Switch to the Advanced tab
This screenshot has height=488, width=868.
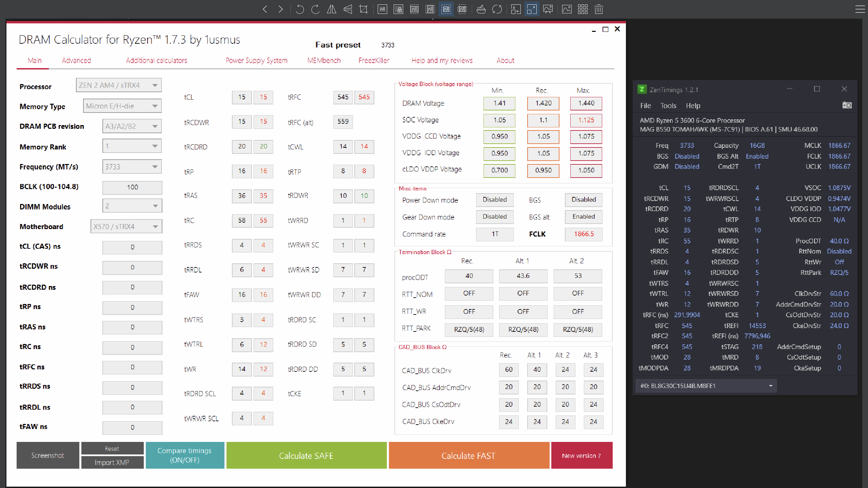coord(76,60)
